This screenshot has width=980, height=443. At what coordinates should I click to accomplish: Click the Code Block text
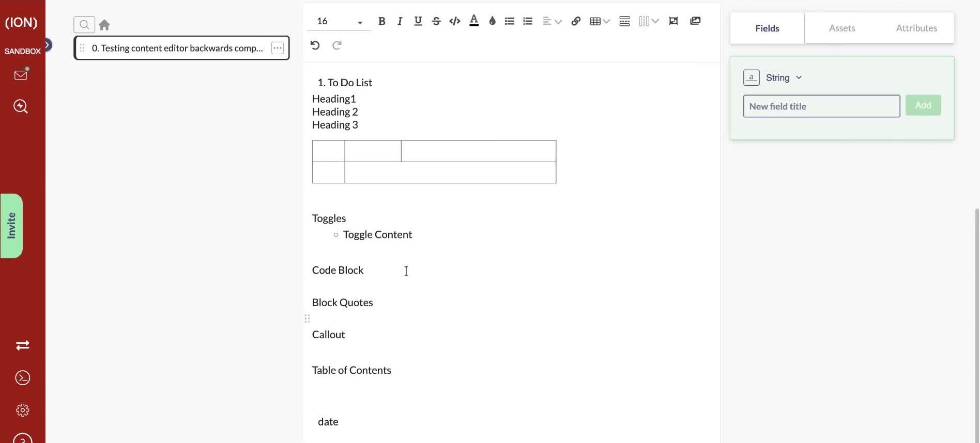(338, 270)
